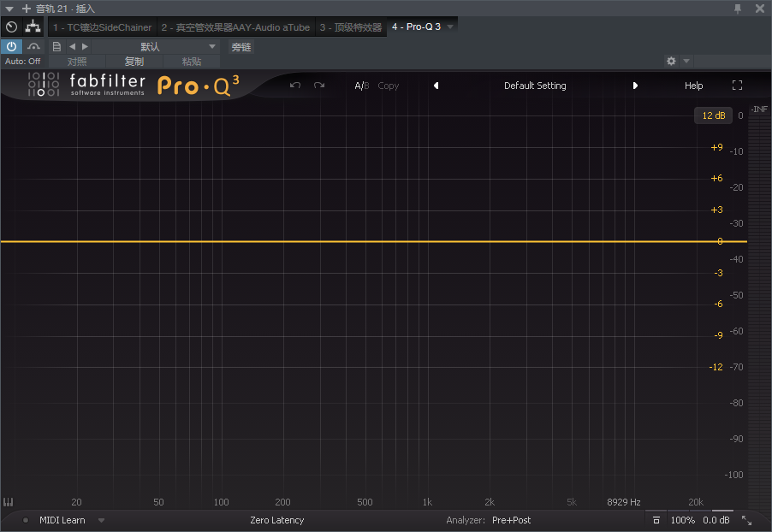The width and height of the screenshot is (772, 532).
Task: Click the -INF output level meter
Action: 759,109
